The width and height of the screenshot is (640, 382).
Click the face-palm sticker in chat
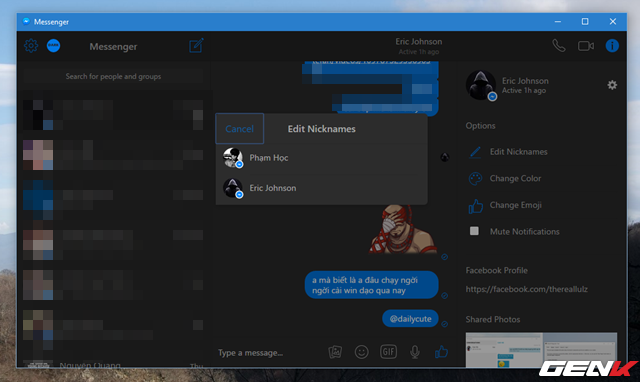[x=402, y=229]
